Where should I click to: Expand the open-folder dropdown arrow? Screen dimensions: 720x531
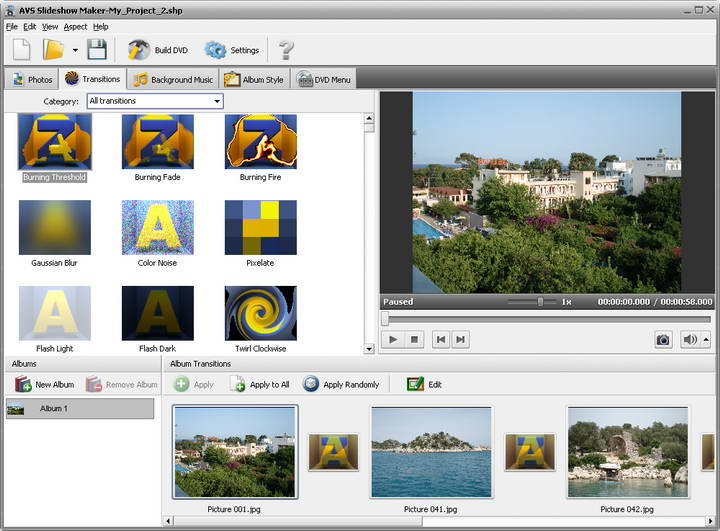[75, 50]
